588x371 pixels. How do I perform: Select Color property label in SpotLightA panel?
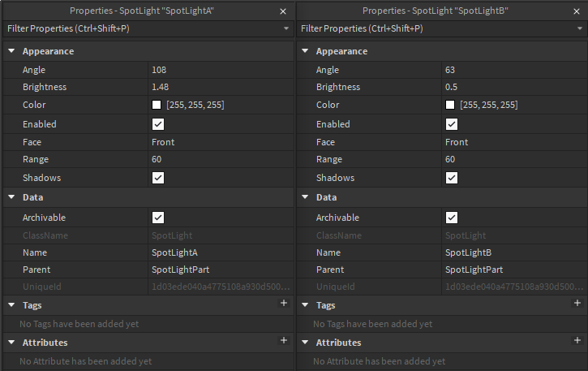coord(34,105)
